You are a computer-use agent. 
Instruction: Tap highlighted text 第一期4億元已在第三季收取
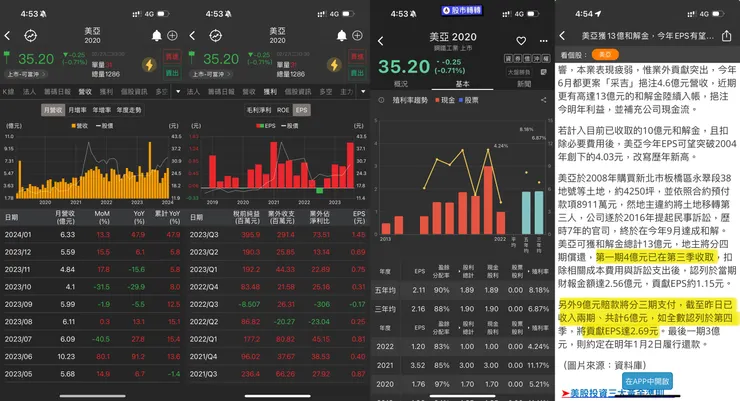[x=655, y=257]
